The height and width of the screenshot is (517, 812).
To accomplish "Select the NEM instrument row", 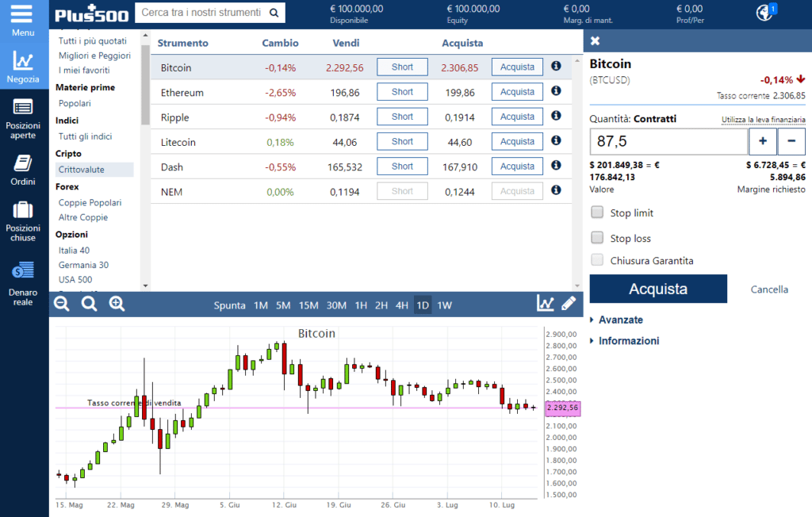I will click(x=361, y=192).
